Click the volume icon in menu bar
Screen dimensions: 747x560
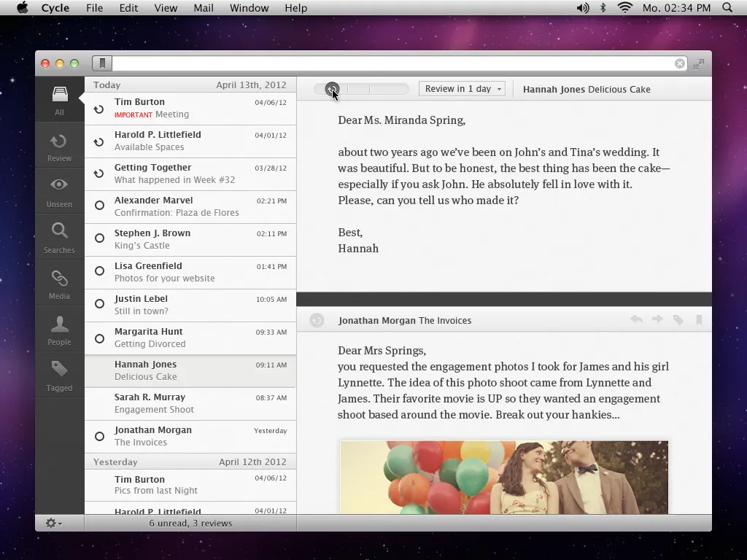point(583,7)
